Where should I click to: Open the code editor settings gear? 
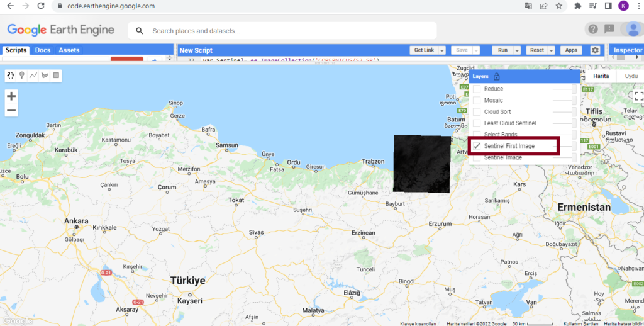595,50
